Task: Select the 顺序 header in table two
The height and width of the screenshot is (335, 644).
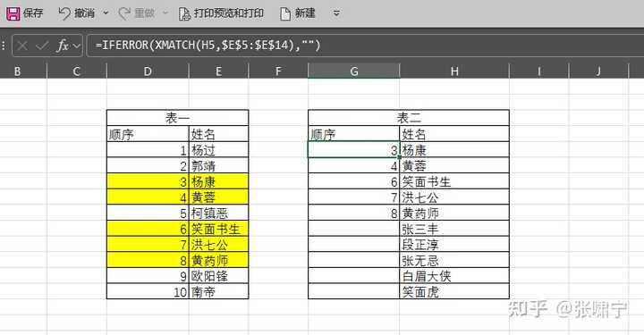Action: (354, 134)
